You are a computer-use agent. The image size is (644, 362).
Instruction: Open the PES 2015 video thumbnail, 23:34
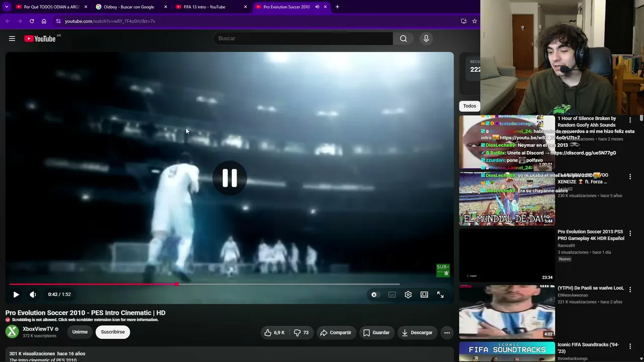(507, 255)
